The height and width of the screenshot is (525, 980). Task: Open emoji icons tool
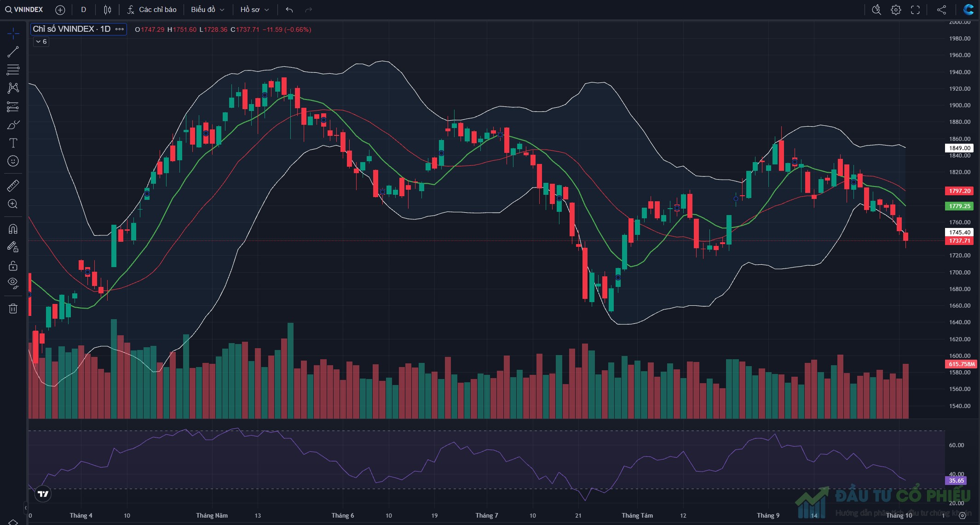pos(13,161)
